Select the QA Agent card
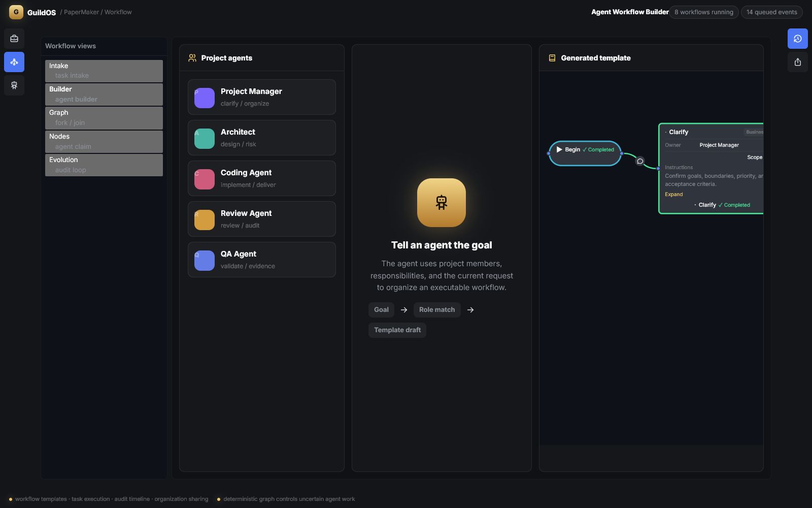812x508 pixels. [x=262, y=260]
